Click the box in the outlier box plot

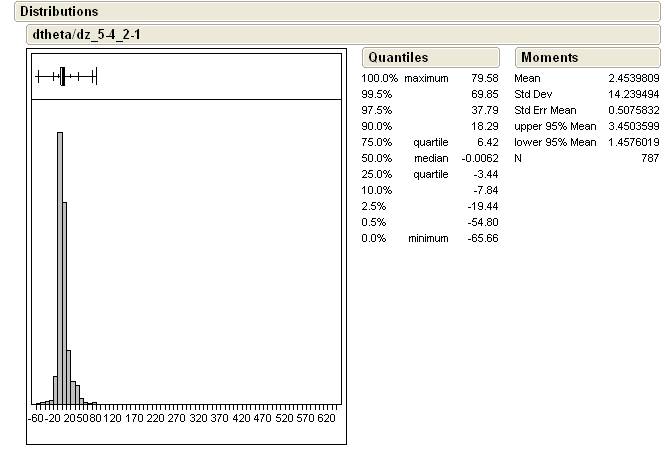[62, 76]
